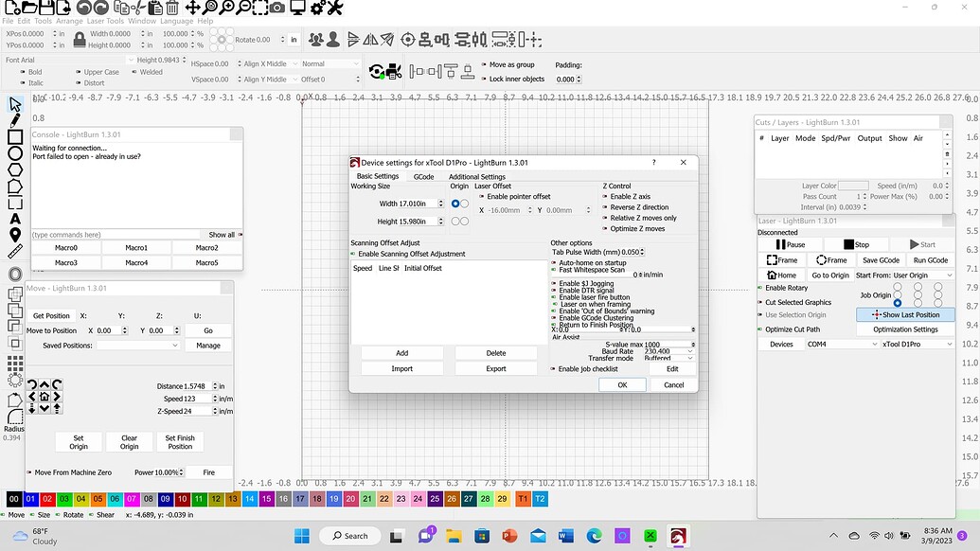This screenshot has width=980, height=551.
Task: Switch to Additional Settings tab
Action: point(477,177)
